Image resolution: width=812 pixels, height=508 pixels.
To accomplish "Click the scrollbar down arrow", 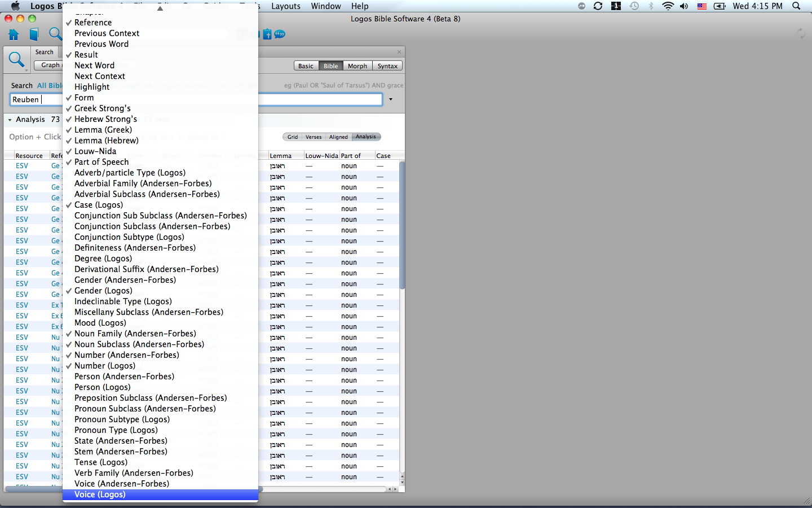I will pos(402,483).
